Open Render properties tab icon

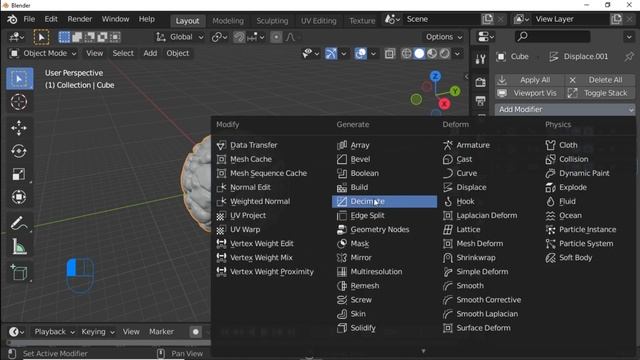pyautogui.click(x=480, y=82)
